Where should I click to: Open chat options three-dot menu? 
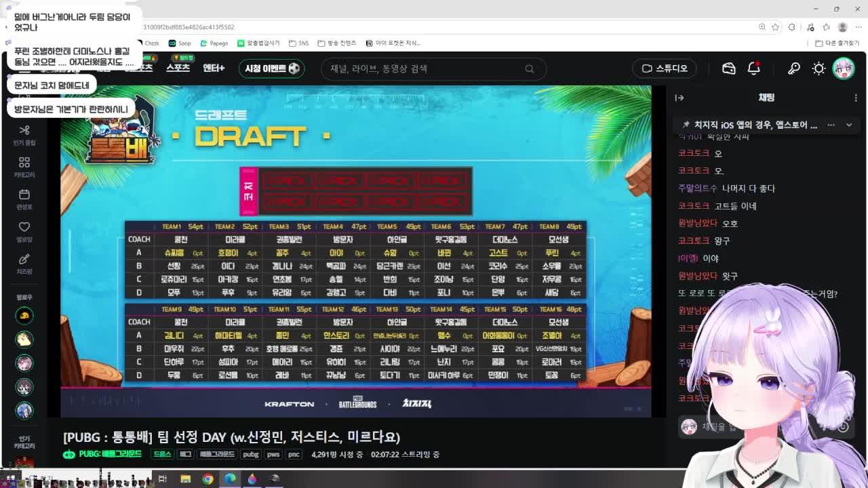tap(856, 98)
